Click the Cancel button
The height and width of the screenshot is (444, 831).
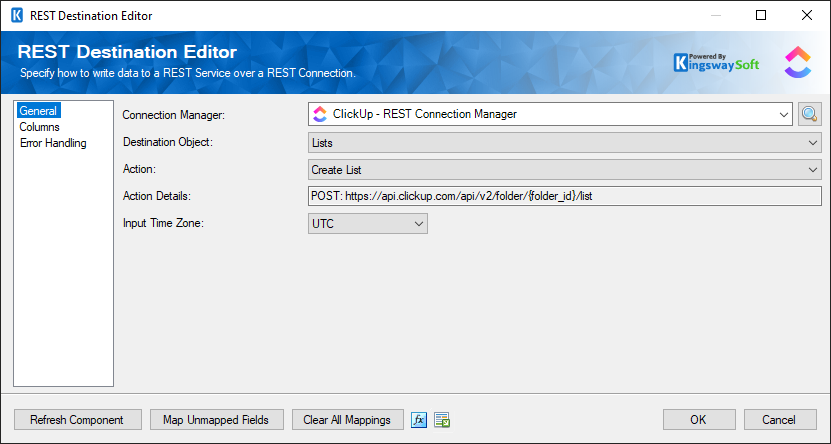pyautogui.click(x=780, y=420)
